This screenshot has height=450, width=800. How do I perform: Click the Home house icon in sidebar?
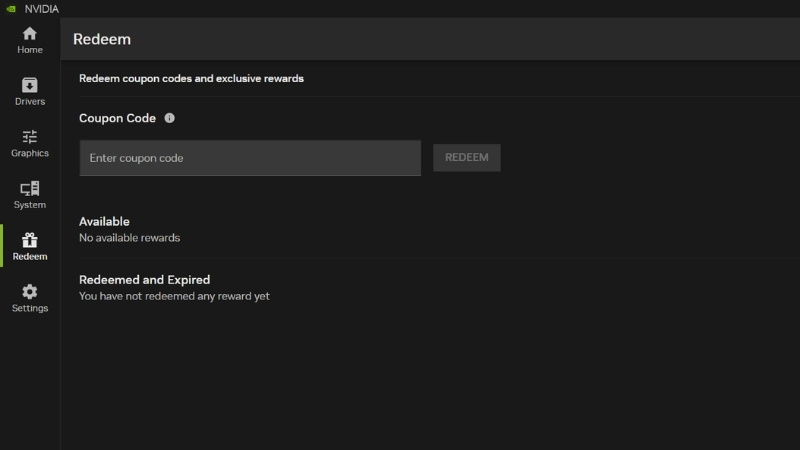30,33
